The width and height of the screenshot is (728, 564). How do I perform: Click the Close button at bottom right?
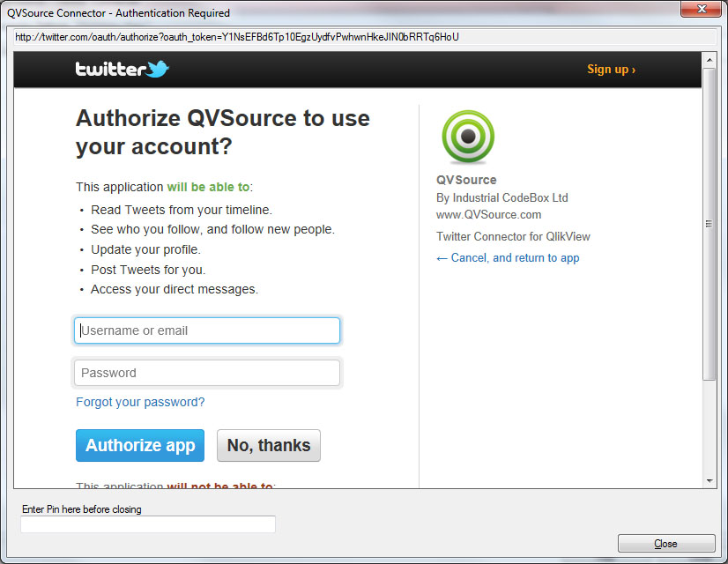coord(666,544)
